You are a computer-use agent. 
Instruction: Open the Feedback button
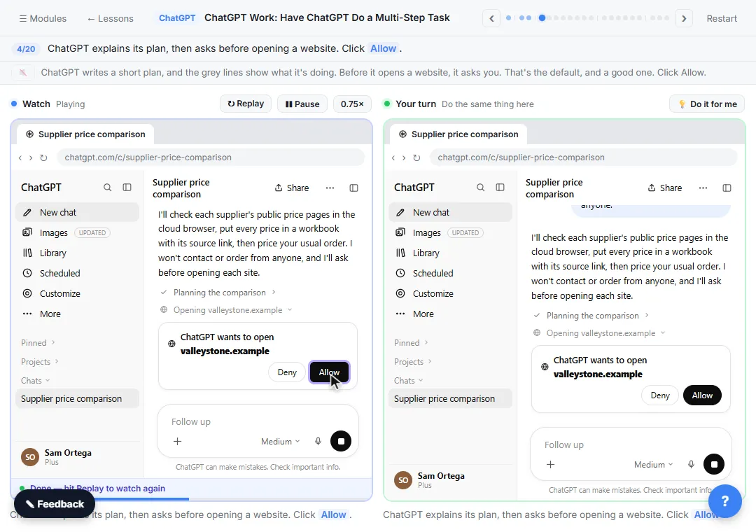pyautogui.click(x=55, y=503)
